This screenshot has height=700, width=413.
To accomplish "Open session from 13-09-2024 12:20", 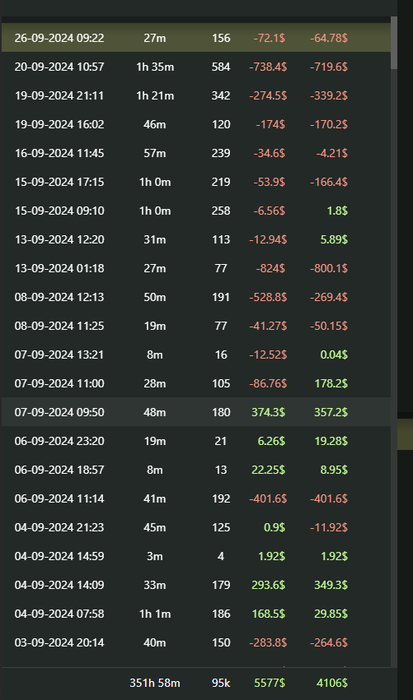I will [x=196, y=240].
